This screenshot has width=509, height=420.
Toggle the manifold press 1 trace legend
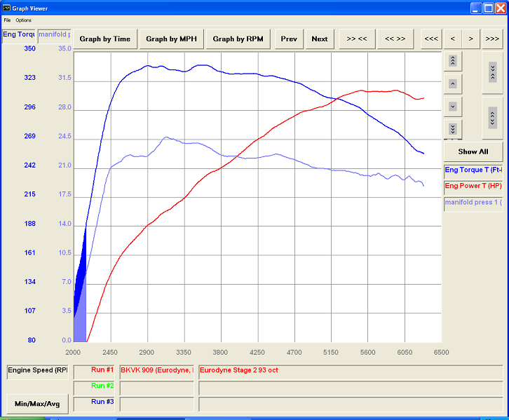pyautogui.click(x=473, y=203)
